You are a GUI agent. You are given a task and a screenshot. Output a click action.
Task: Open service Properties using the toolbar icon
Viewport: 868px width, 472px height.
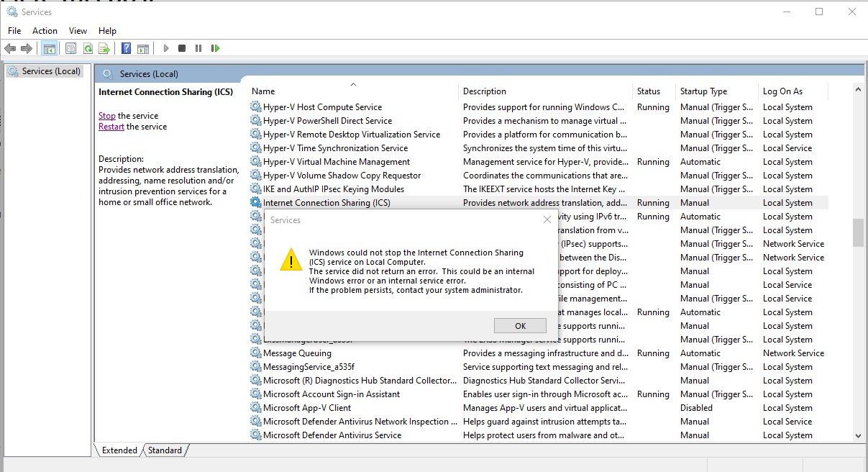tap(70, 48)
